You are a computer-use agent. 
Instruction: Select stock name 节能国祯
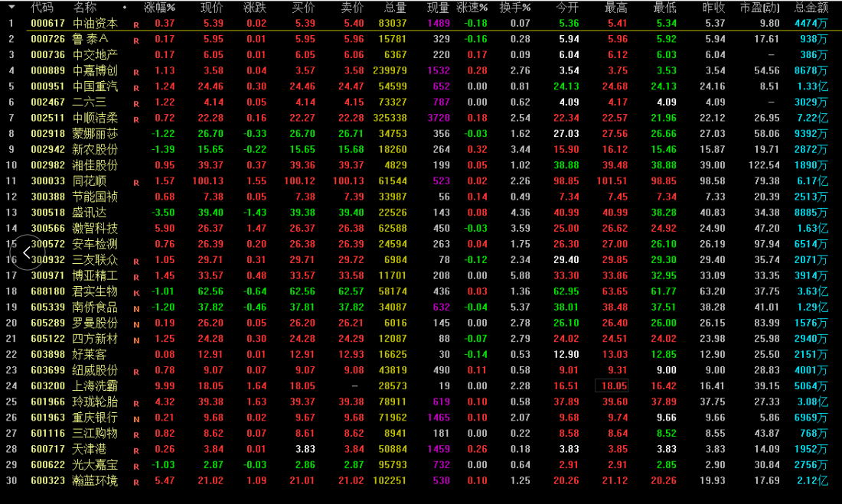click(95, 197)
